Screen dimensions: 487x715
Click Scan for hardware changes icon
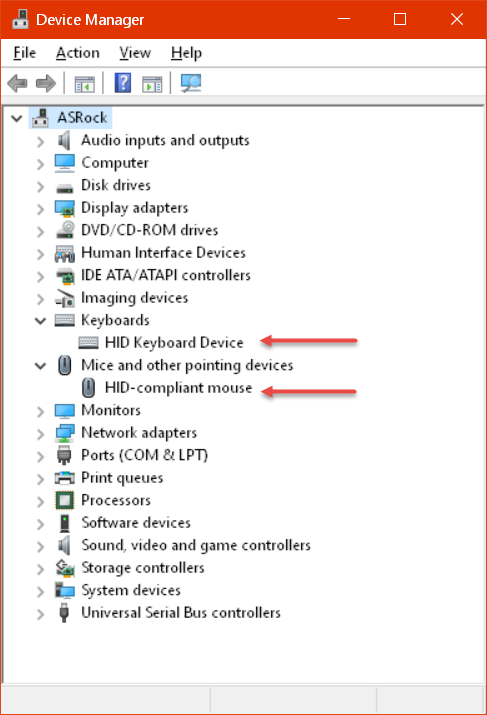(191, 83)
